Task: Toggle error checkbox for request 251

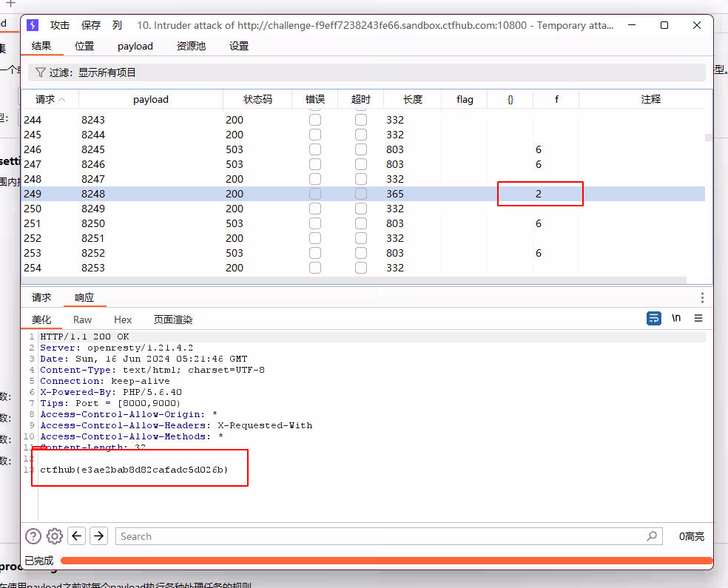Action: 315,223
